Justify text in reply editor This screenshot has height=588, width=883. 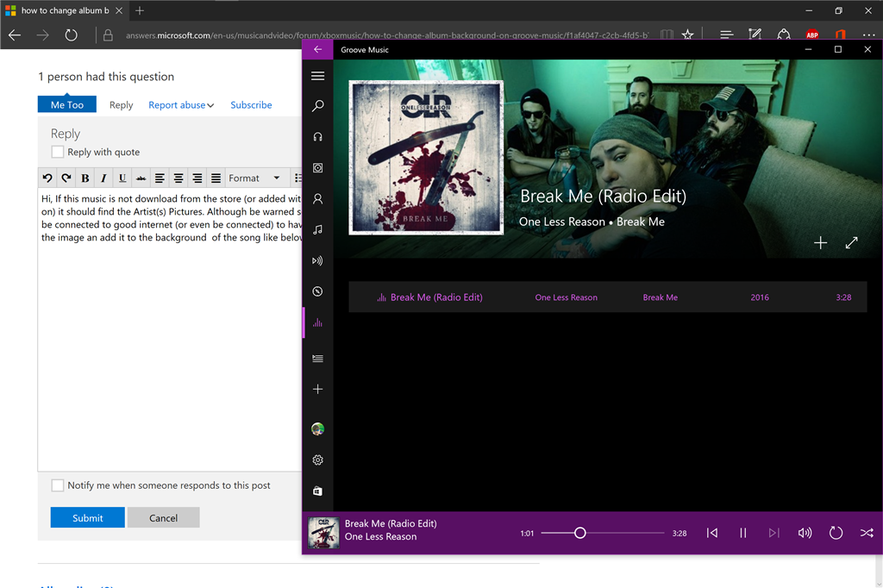pyautogui.click(x=216, y=178)
